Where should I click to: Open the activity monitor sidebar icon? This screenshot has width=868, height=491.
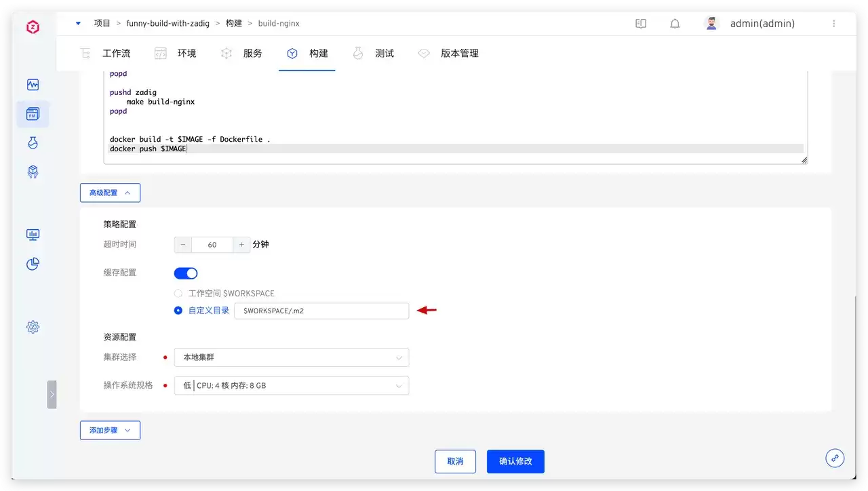click(x=33, y=85)
